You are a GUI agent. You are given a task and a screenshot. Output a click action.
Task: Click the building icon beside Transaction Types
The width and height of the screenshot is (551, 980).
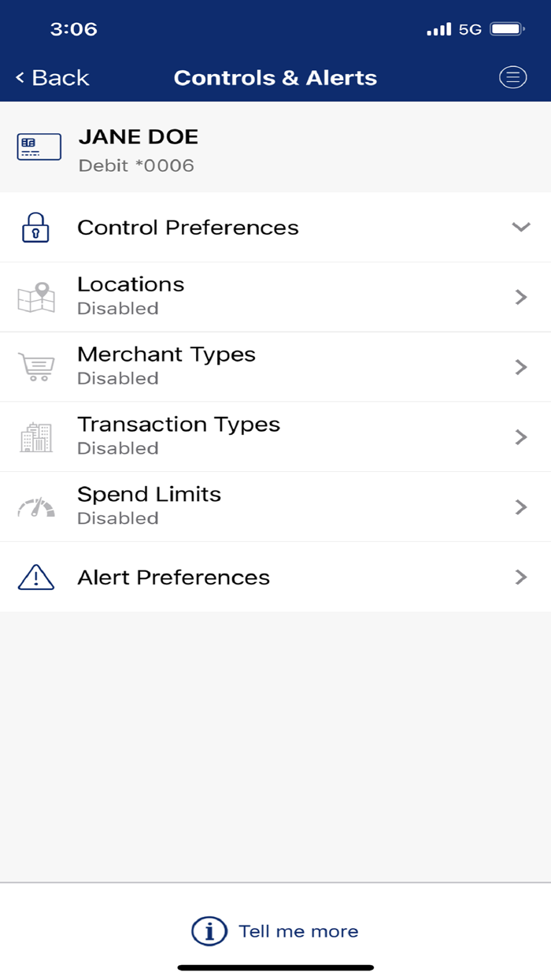(35, 436)
